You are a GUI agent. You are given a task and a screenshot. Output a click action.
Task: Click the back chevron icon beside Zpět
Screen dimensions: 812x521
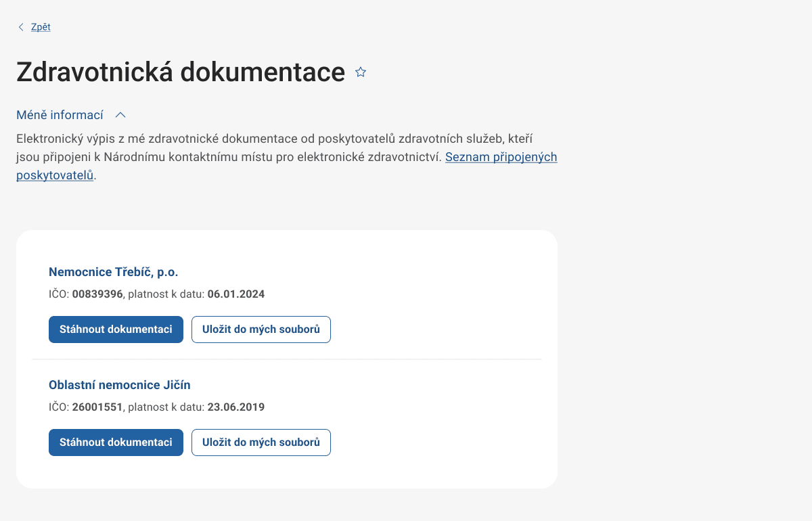point(21,27)
